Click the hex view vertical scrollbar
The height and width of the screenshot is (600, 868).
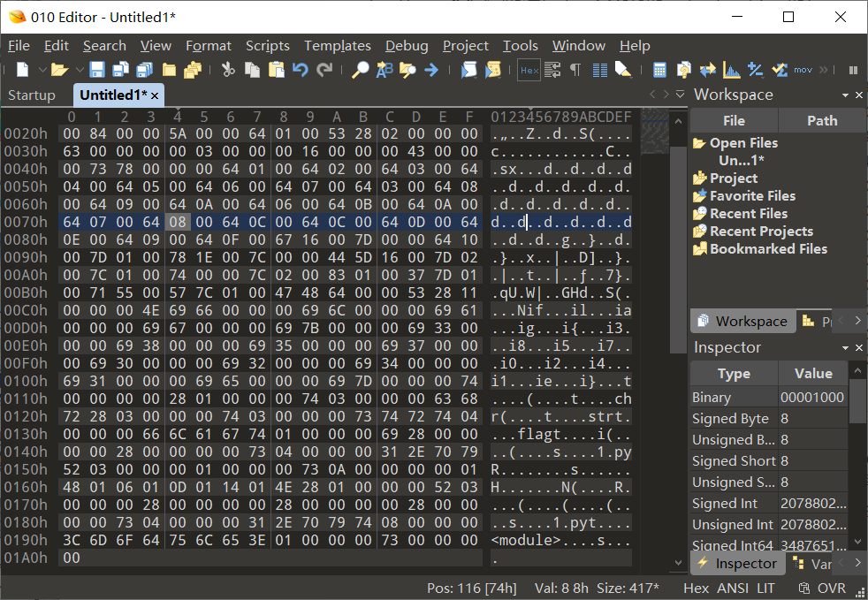[x=678, y=340]
